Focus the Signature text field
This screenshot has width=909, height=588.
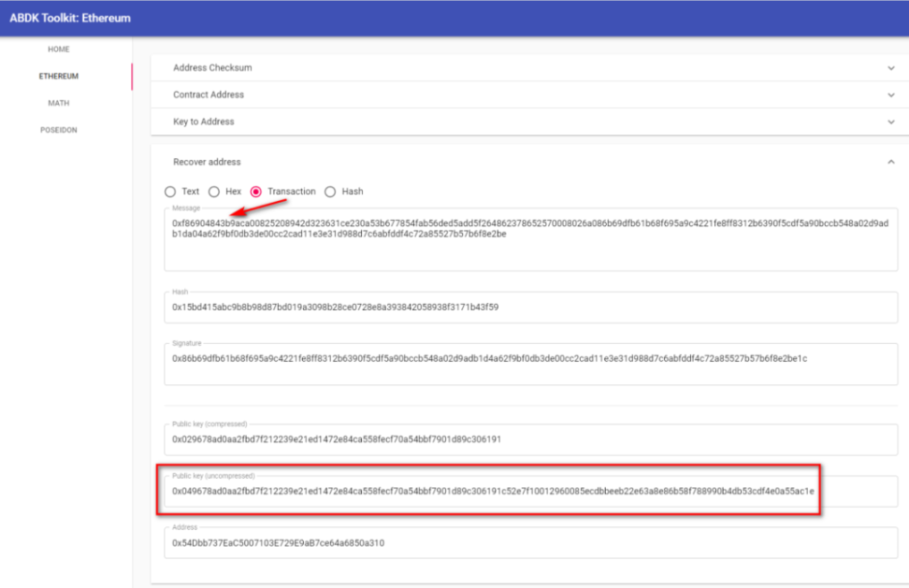(x=529, y=365)
